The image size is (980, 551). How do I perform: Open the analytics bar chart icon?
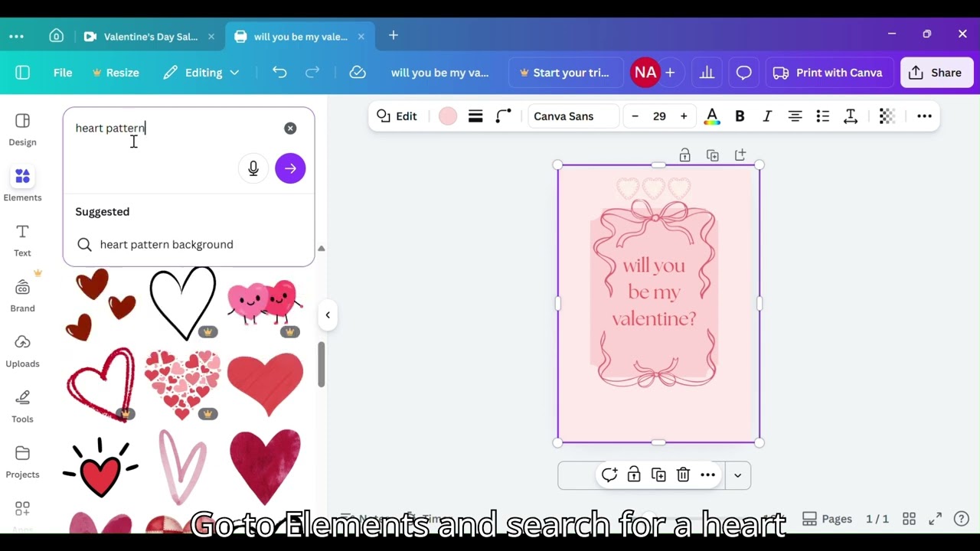pos(707,73)
